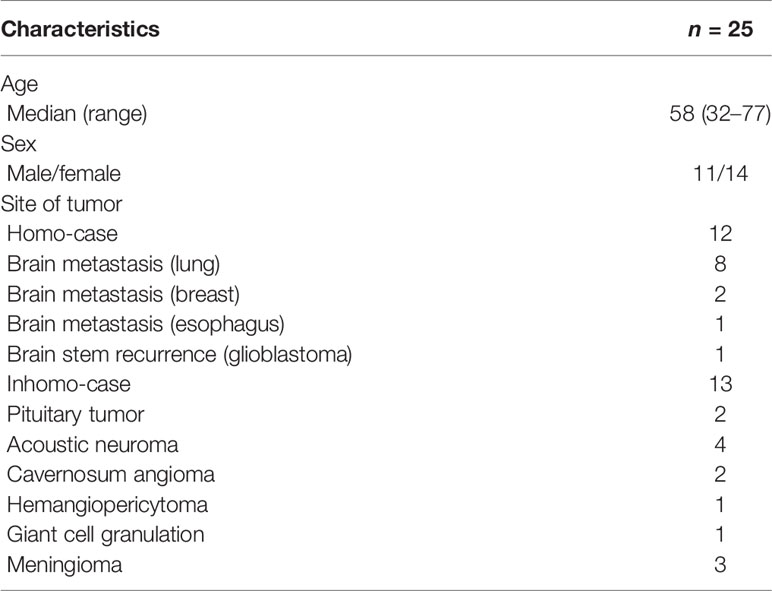Viewport: 772px width, 591px height.
Task: Click Brain metastasis (lung) text
Action: (113, 264)
